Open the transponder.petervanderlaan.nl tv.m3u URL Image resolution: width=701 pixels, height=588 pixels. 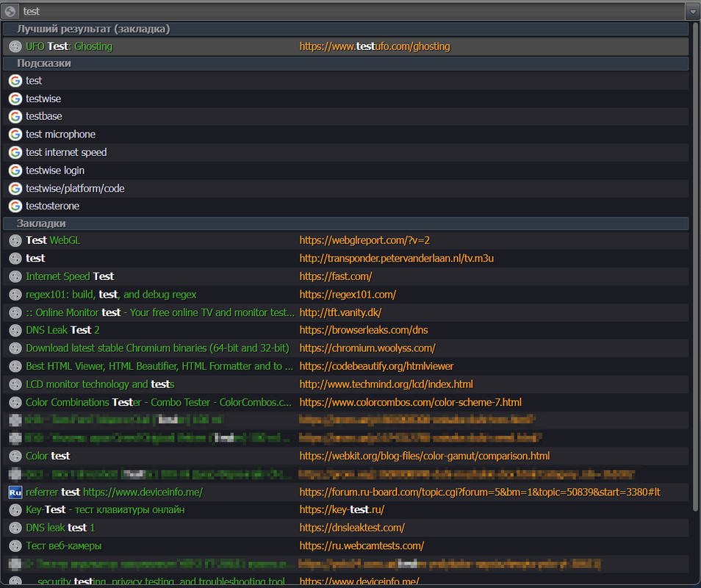pos(397,259)
